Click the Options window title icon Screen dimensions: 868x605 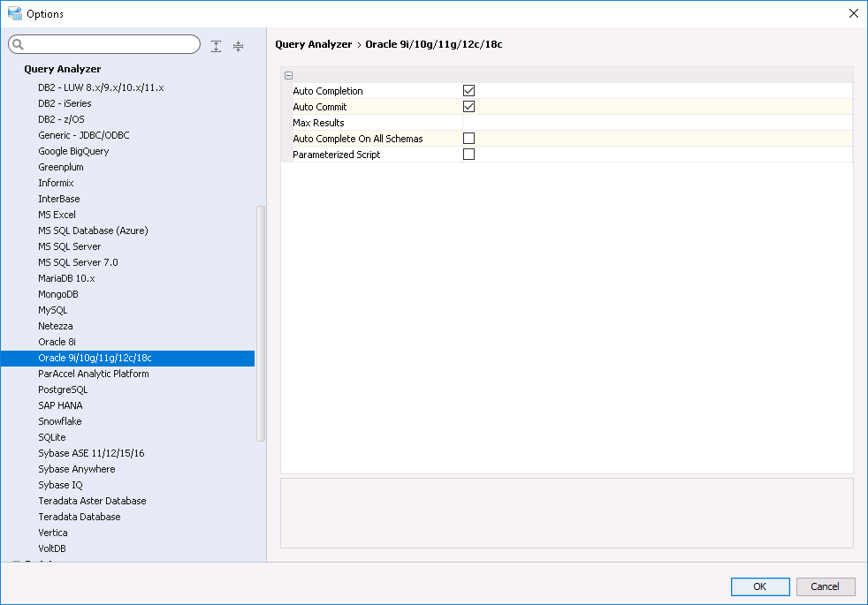tap(14, 13)
